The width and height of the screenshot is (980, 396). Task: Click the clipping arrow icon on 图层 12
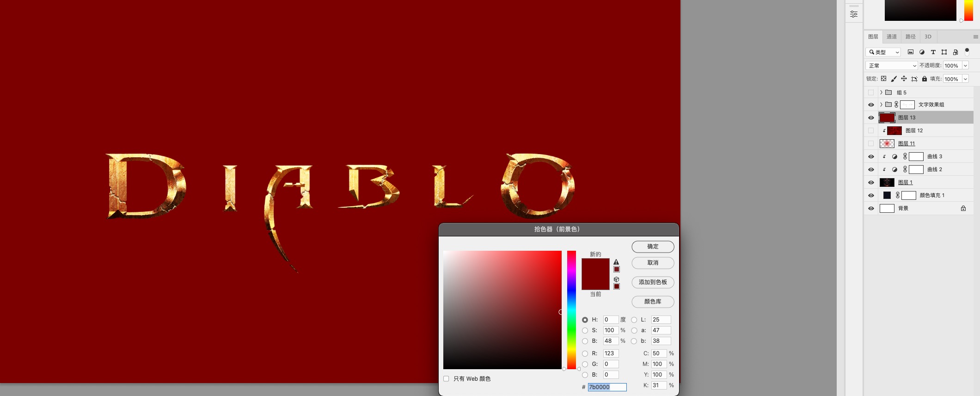pos(884,131)
